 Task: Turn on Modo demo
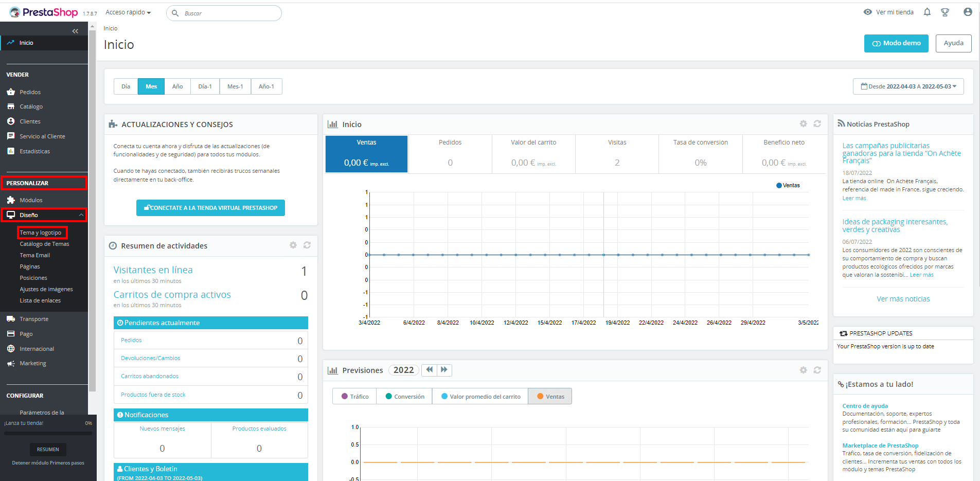(x=896, y=43)
